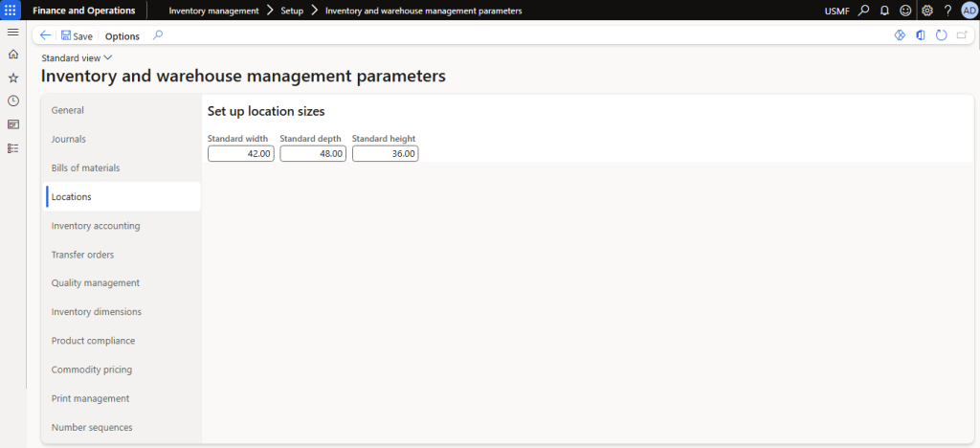Open the Modules list icon in sidebar
The width and height of the screenshot is (980, 448).
12,147
